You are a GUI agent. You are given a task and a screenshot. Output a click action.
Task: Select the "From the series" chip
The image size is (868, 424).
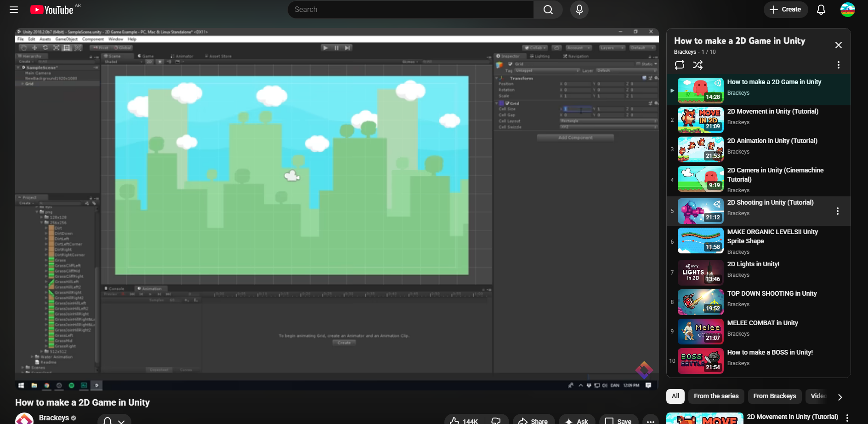[716, 396]
